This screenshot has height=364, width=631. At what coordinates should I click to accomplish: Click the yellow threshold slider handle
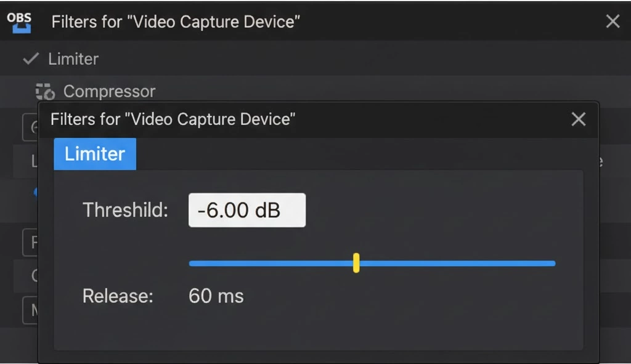click(356, 262)
